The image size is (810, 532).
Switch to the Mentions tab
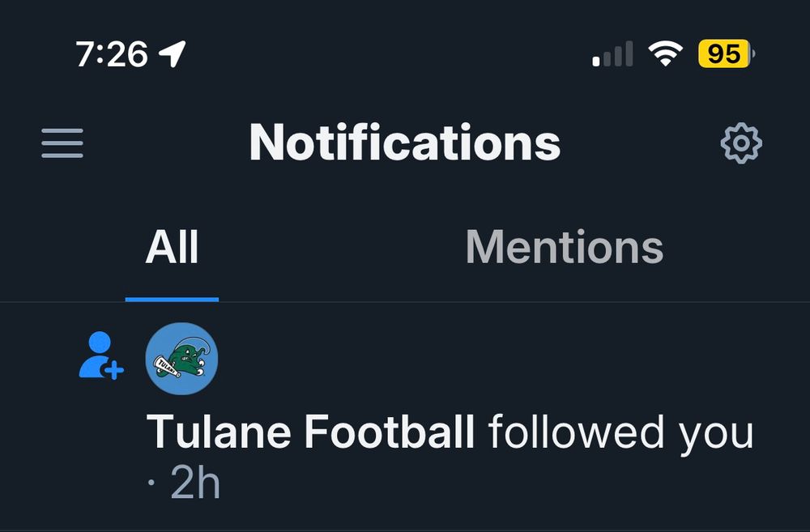[x=565, y=248]
